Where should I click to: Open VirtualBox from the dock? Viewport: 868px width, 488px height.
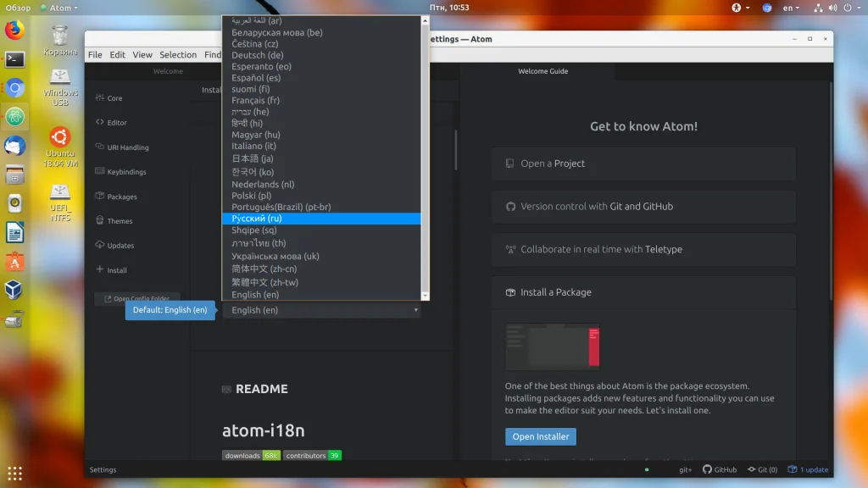click(15, 290)
